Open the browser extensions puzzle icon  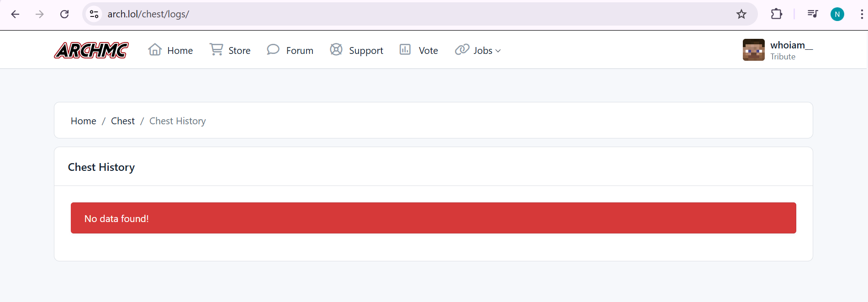[777, 14]
